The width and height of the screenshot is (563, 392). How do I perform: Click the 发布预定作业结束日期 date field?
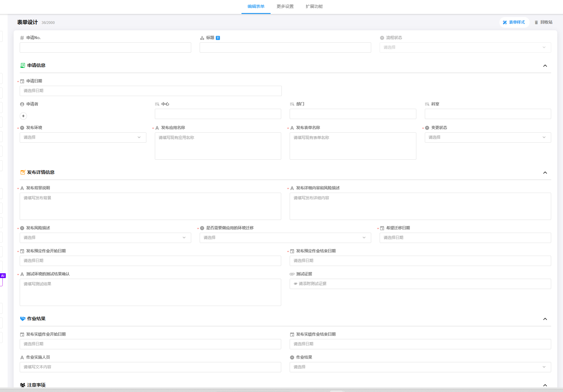(420, 261)
